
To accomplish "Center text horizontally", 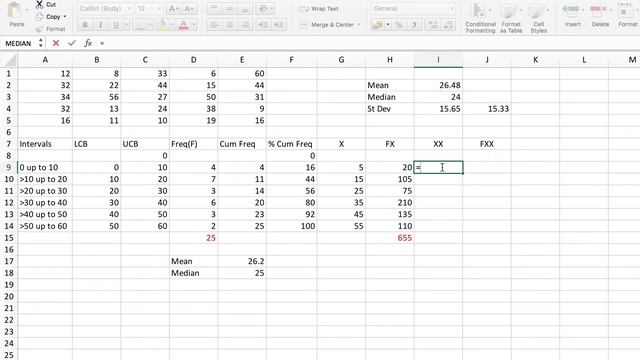I will 229,25.
